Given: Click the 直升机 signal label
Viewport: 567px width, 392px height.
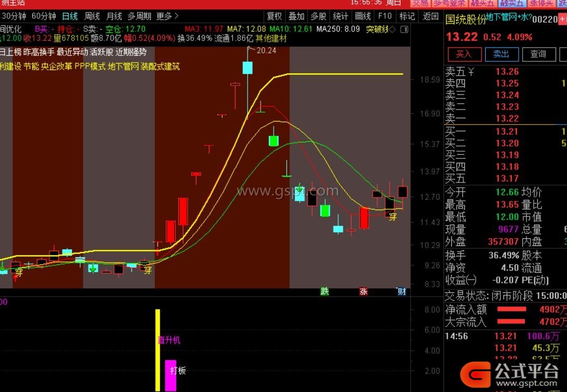Looking at the screenshot, I should 169,340.
